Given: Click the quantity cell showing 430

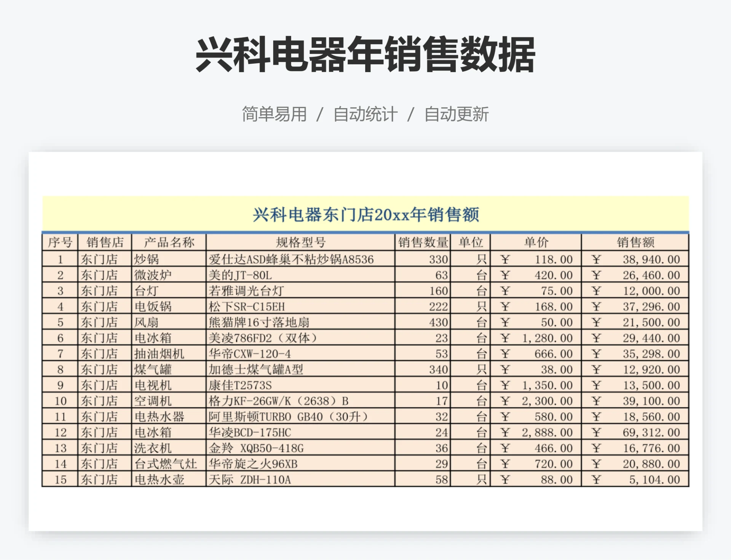Looking at the screenshot, I should (x=423, y=322).
